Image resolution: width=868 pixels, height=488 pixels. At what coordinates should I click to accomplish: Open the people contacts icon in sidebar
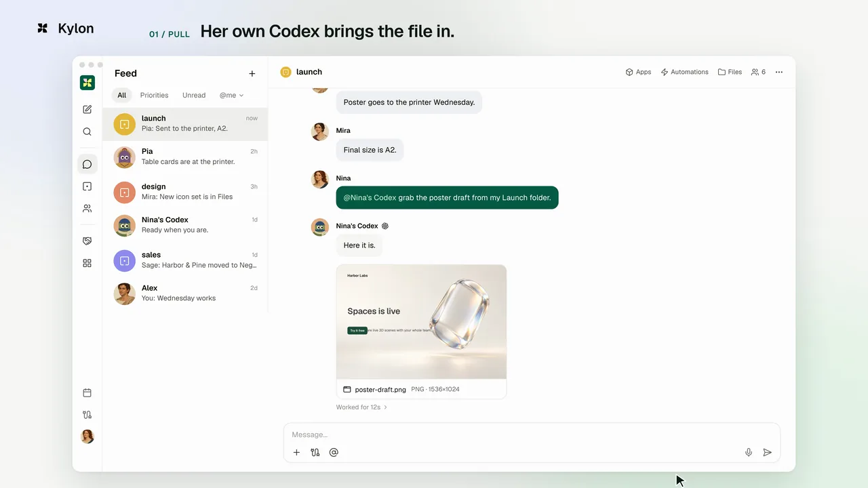click(x=87, y=209)
